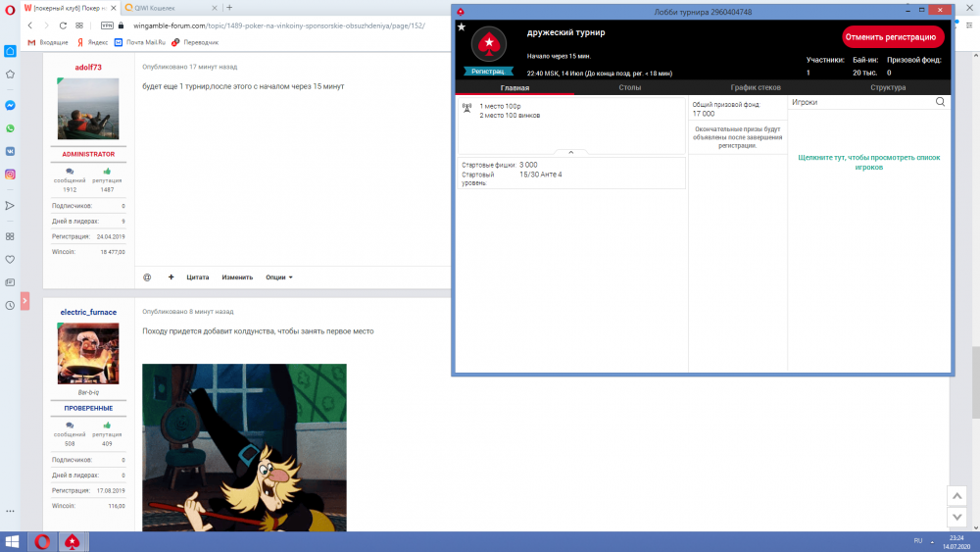980x552 pixels.
Task: Open Входящие Gmail bookmark
Action: click(48, 42)
